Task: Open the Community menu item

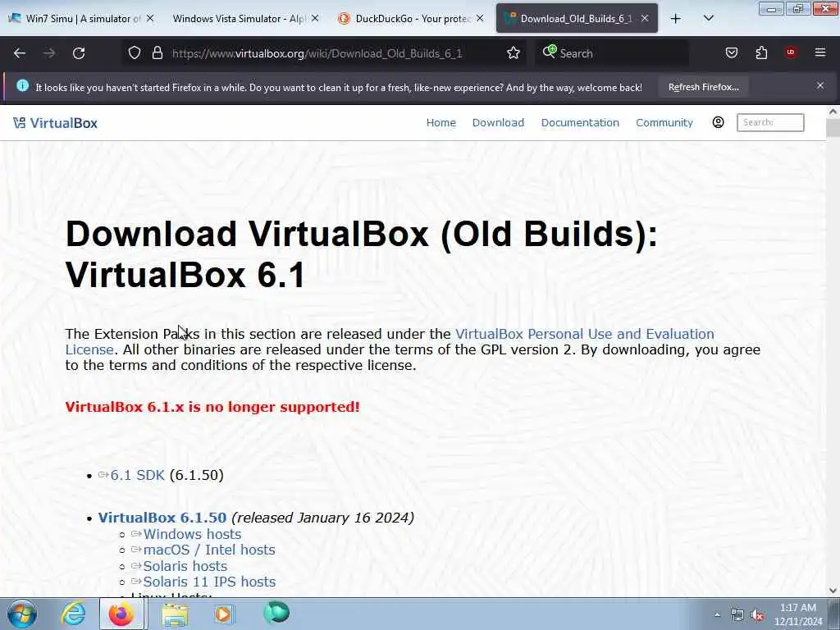Action: point(664,123)
